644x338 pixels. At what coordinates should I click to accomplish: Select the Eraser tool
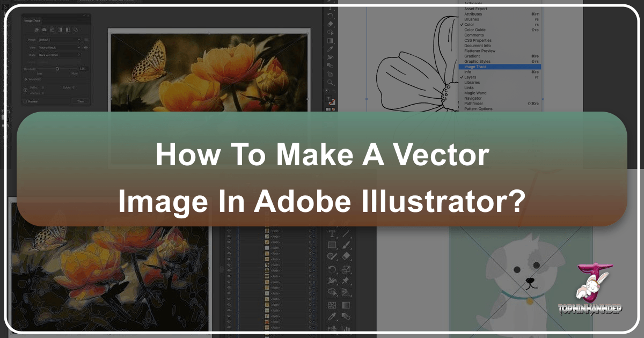point(346,256)
